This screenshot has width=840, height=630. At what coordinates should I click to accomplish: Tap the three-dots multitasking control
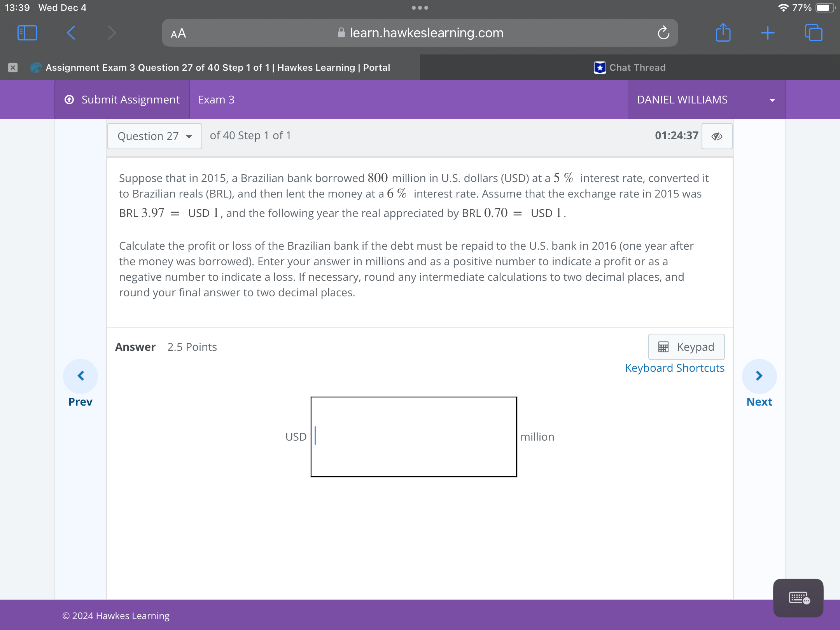tap(420, 8)
